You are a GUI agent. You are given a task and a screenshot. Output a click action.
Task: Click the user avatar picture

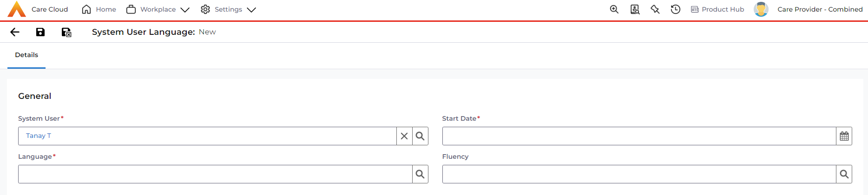pos(761,9)
